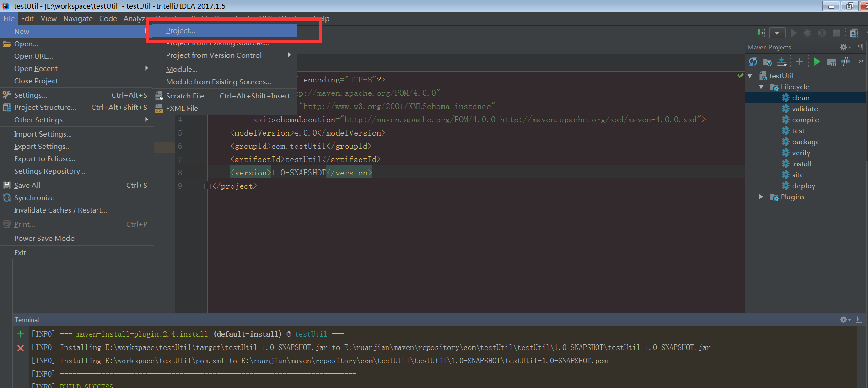The width and height of the screenshot is (868, 388).
Task: Open new terminal session with plus
Action: 21,334
